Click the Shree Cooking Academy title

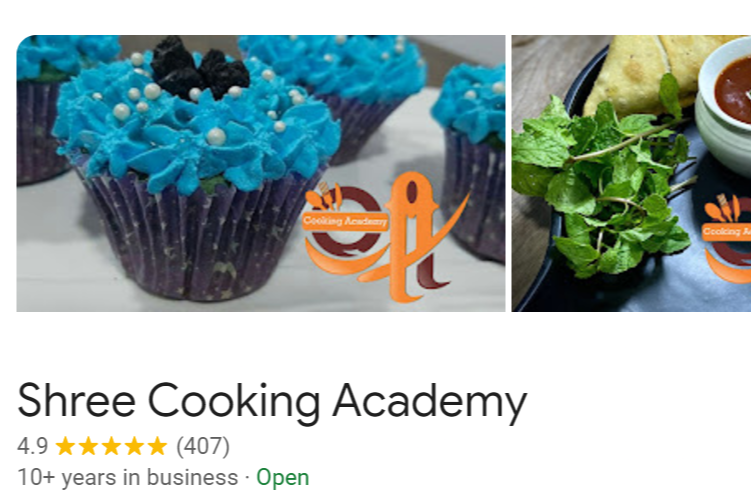pos(272,401)
